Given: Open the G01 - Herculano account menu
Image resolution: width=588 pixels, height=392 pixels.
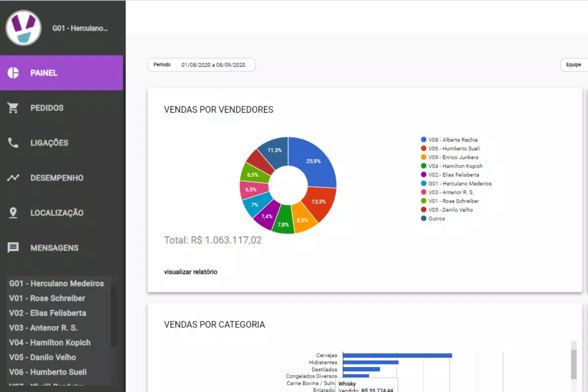Looking at the screenshot, I should tap(80, 28).
